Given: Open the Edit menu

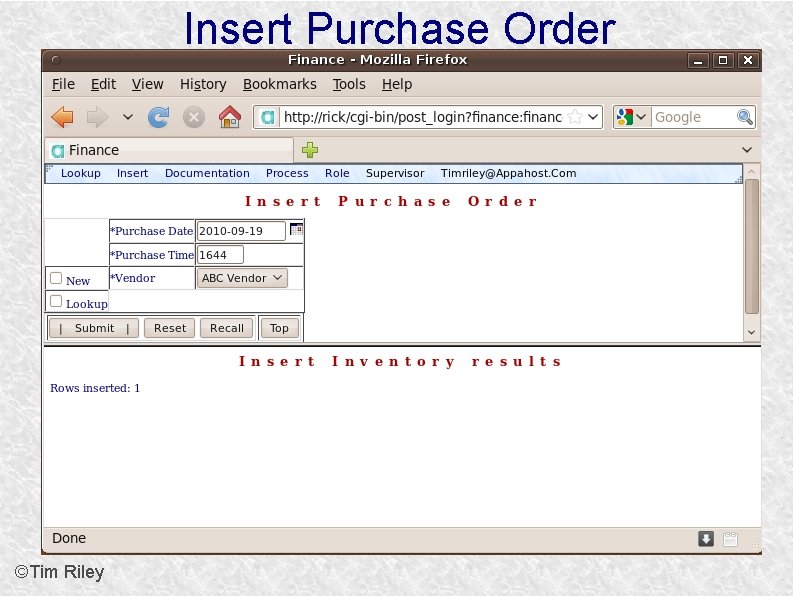Looking at the screenshot, I should pyautogui.click(x=103, y=84).
